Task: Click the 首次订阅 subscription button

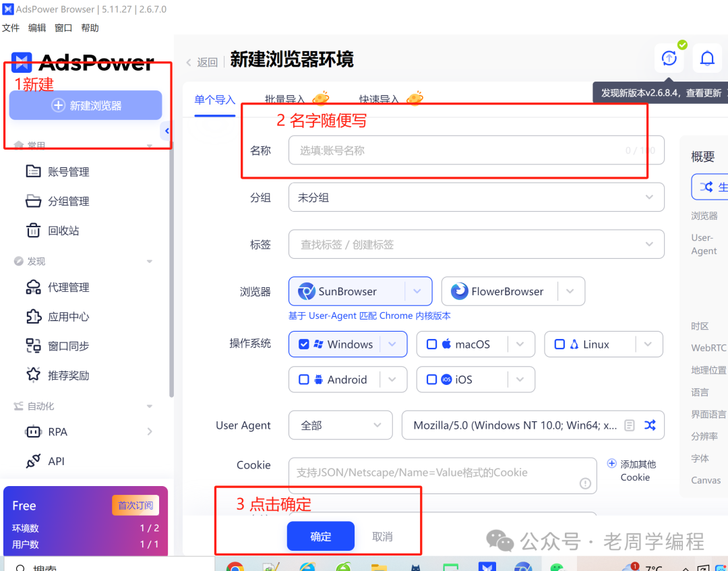Action: pyautogui.click(x=135, y=505)
